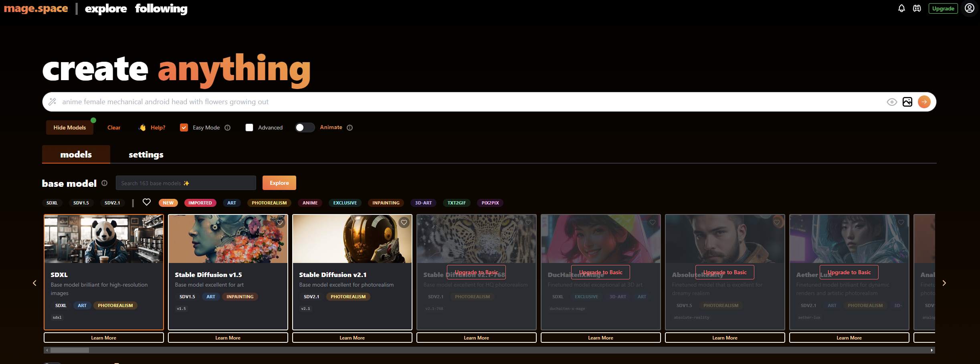Viewport: 980px width, 364px height.
Task: Turn on the Animate toggle switch
Action: (305, 127)
